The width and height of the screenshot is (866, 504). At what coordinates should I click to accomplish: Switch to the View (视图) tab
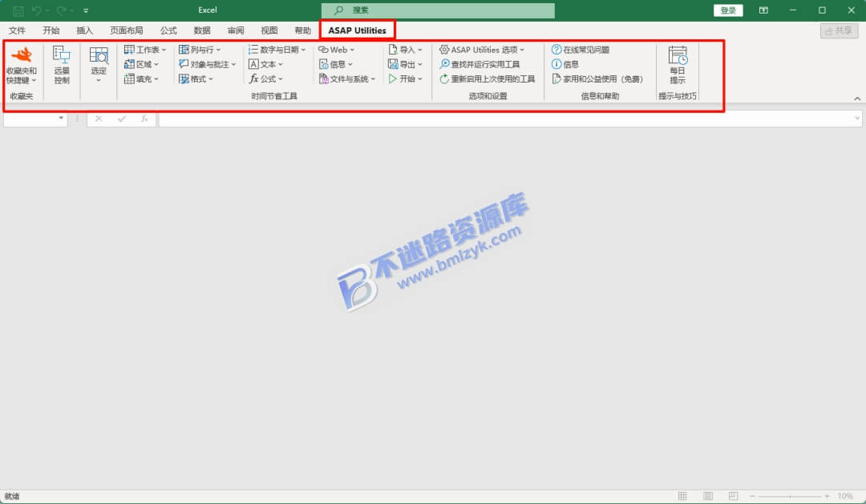pos(269,30)
